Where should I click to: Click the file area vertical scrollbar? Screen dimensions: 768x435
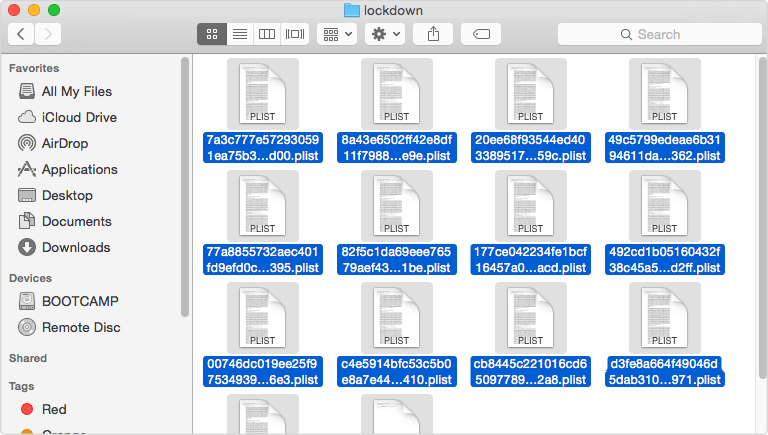(763, 218)
